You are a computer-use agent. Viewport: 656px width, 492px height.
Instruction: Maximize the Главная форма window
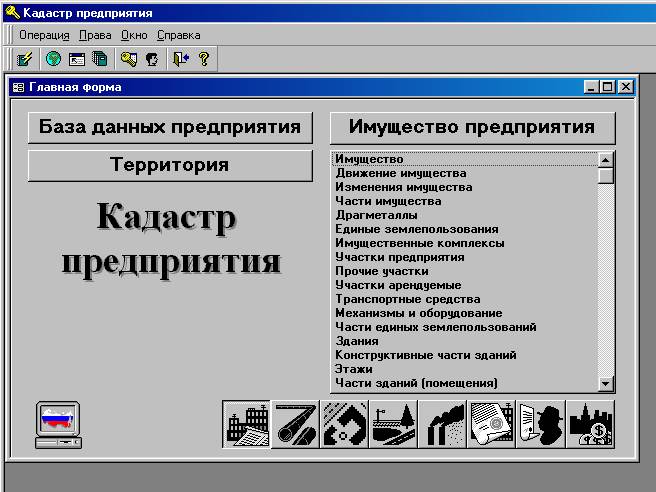pos(607,87)
